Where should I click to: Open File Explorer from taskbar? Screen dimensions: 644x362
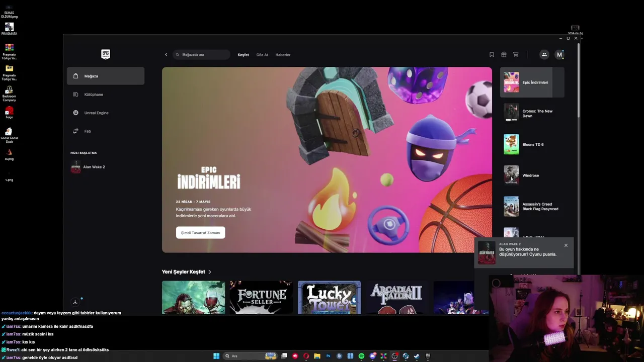317,356
